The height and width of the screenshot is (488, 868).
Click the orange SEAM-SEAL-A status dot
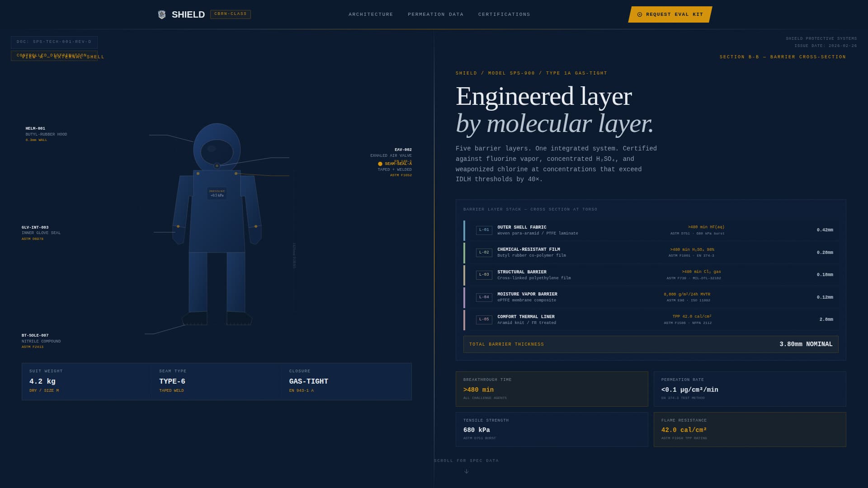[x=380, y=164]
